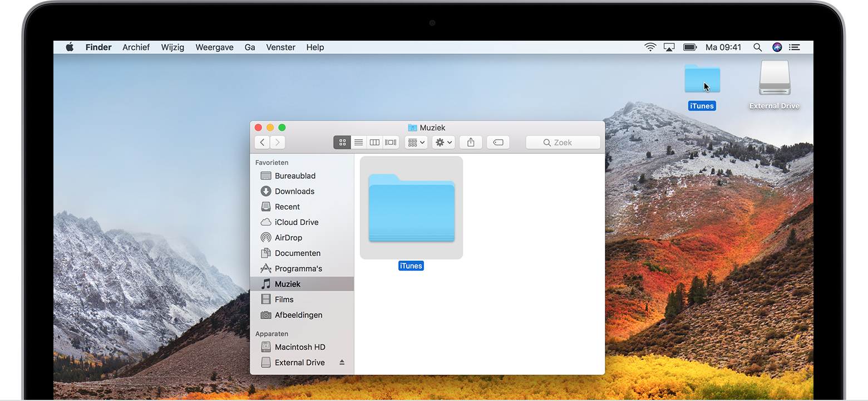Switch to column view
The height and width of the screenshot is (401, 868).
374,143
